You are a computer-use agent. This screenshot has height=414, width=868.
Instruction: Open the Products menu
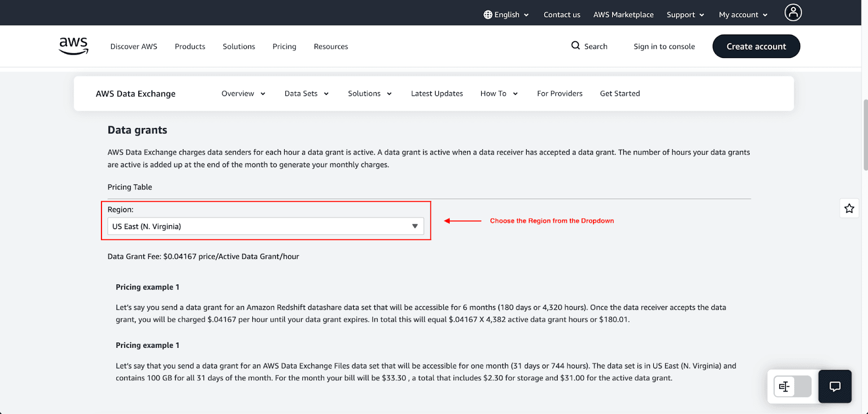[190, 47]
